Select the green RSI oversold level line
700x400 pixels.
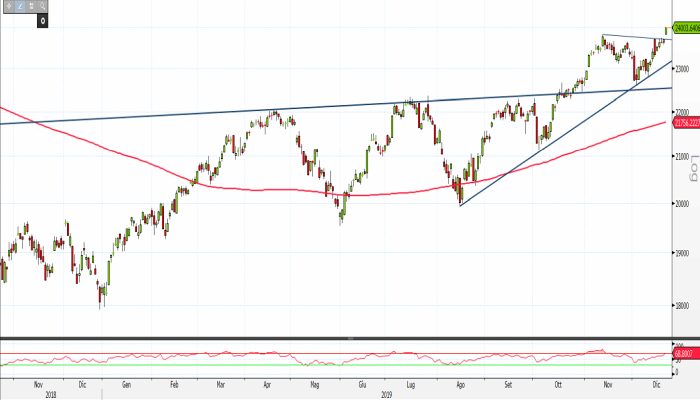pos(336,365)
